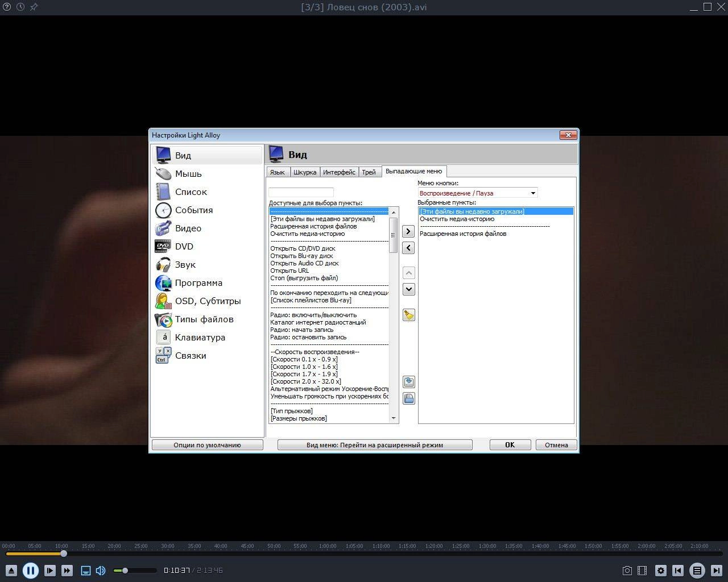
Task: Open the Звук settings category
Action: 207,264
